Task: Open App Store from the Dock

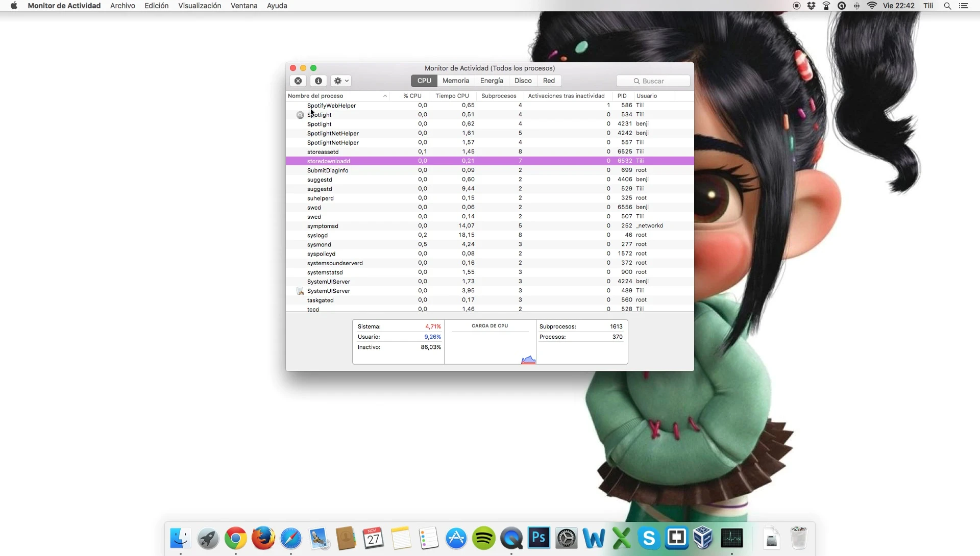Action: 456,538
